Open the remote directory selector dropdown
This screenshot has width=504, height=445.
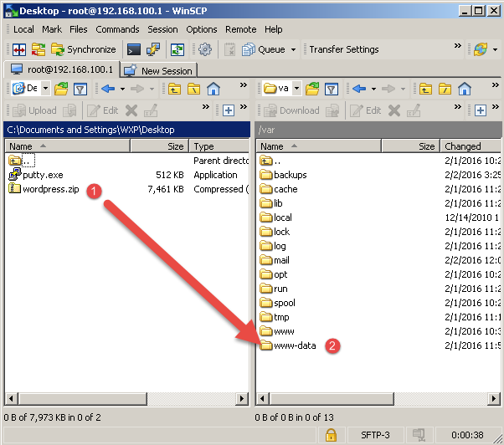[296, 88]
